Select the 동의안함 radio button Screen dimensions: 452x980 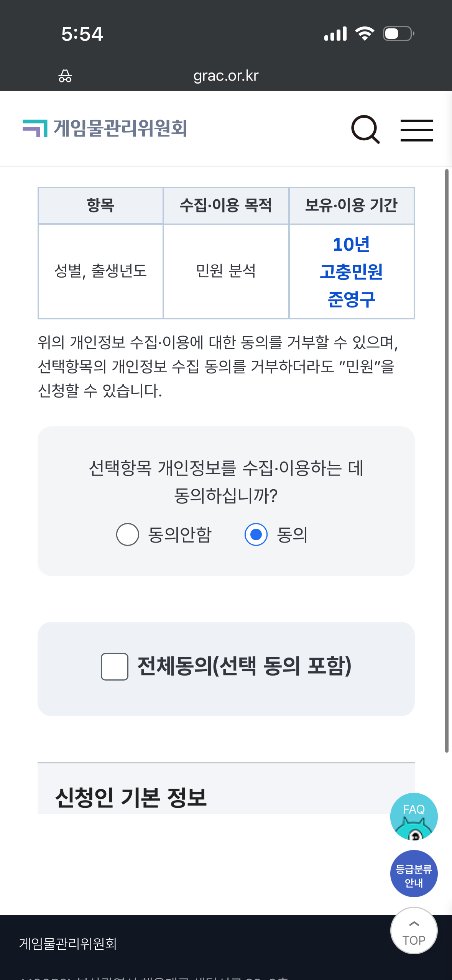128,534
